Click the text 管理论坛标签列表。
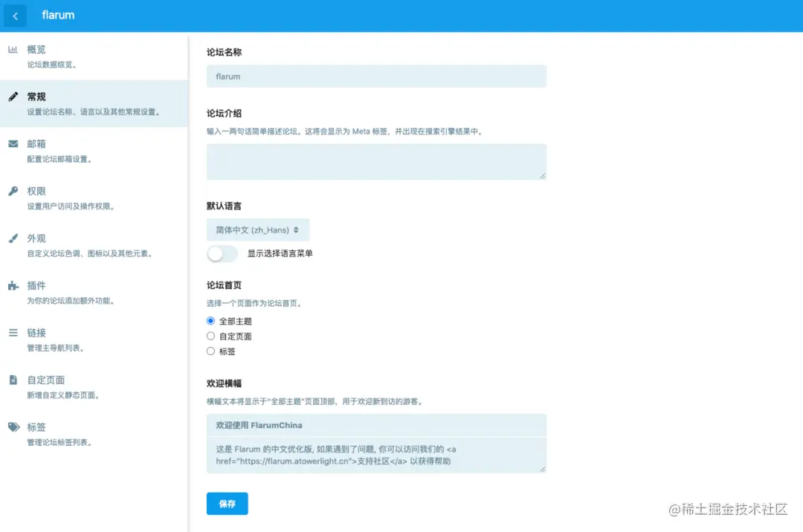The image size is (803, 532). pos(61,443)
